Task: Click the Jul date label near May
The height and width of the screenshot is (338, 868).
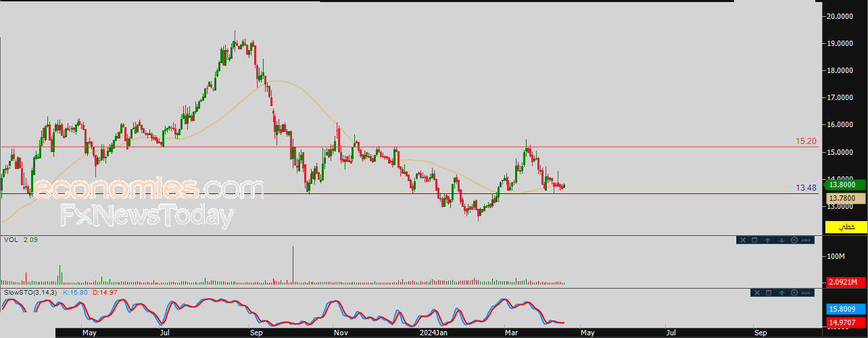Action: (164, 333)
